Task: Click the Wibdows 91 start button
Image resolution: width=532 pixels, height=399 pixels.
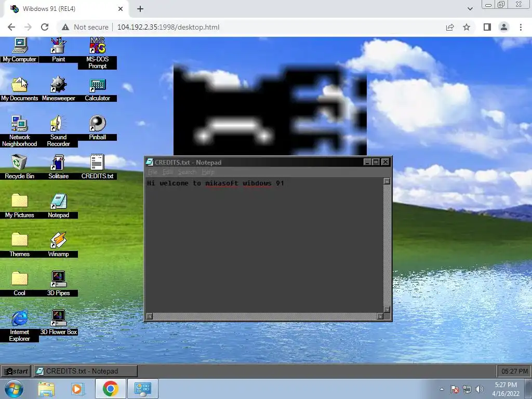Action: point(16,371)
